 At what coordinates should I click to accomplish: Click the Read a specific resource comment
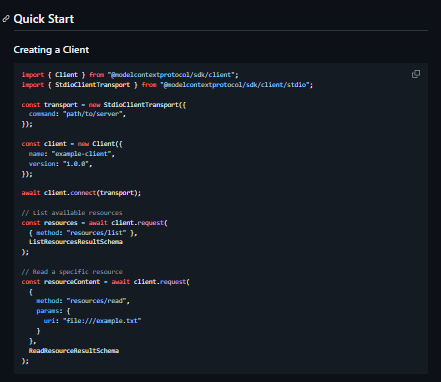(x=72, y=272)
